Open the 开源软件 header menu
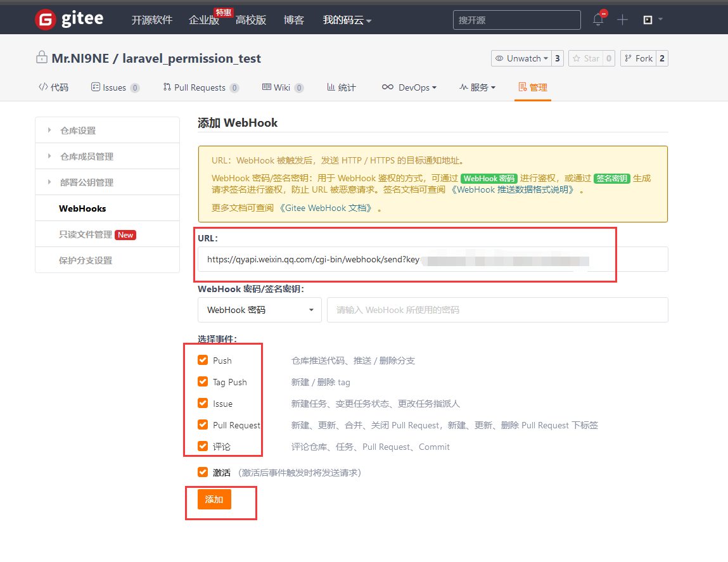The width and height of the screenshot is (728, 562). tap(152, 20)
